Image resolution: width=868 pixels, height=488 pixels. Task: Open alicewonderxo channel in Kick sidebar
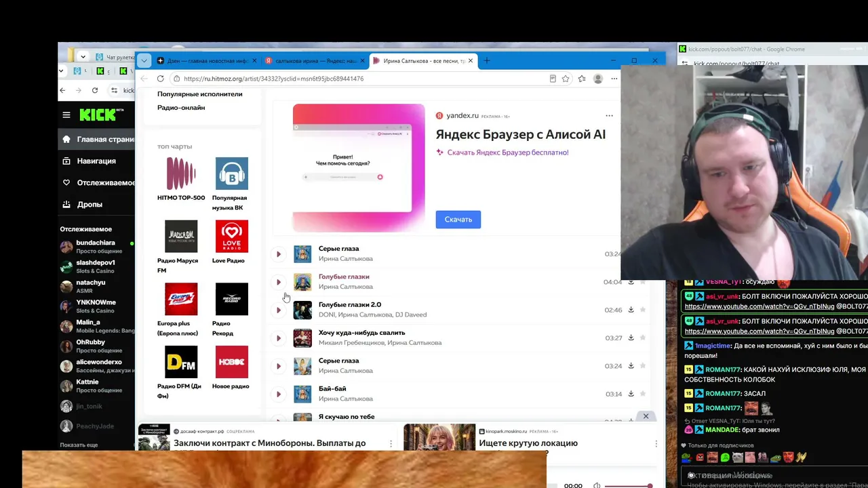pos(97,366)
